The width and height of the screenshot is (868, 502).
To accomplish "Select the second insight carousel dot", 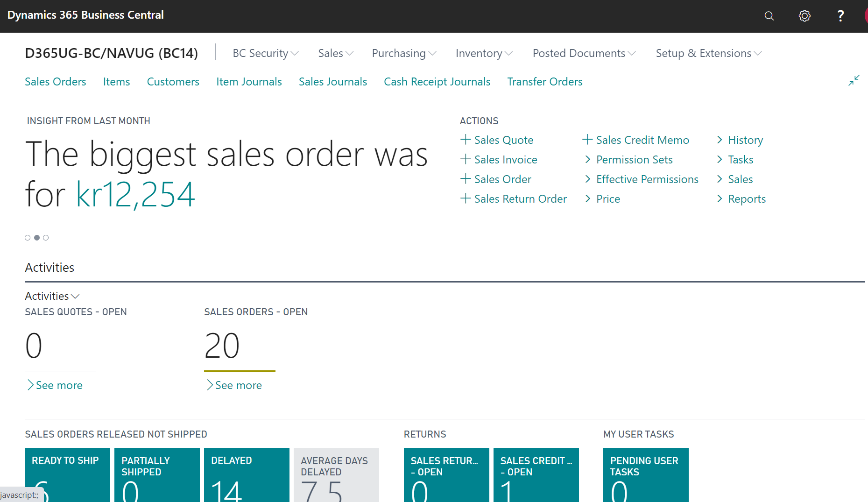I will coord(37,238).
